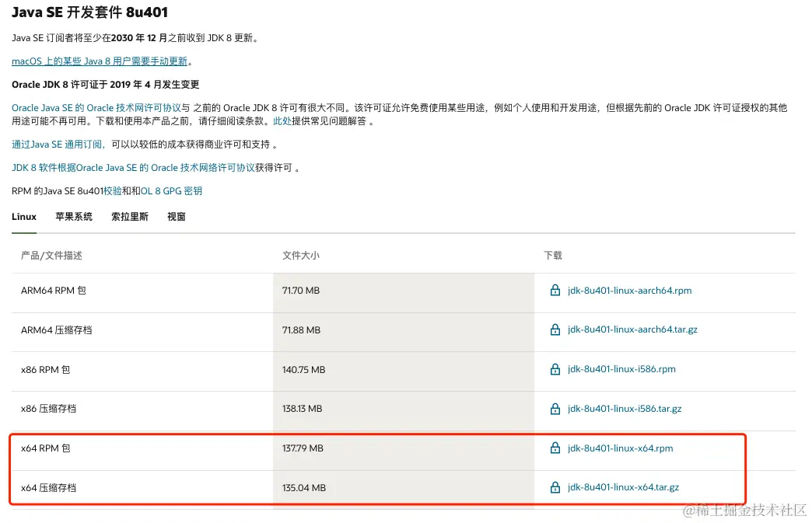Click lock icon beside jdk-8u401-linux-aarch64.tar.gz

click(x=555, y=329)
